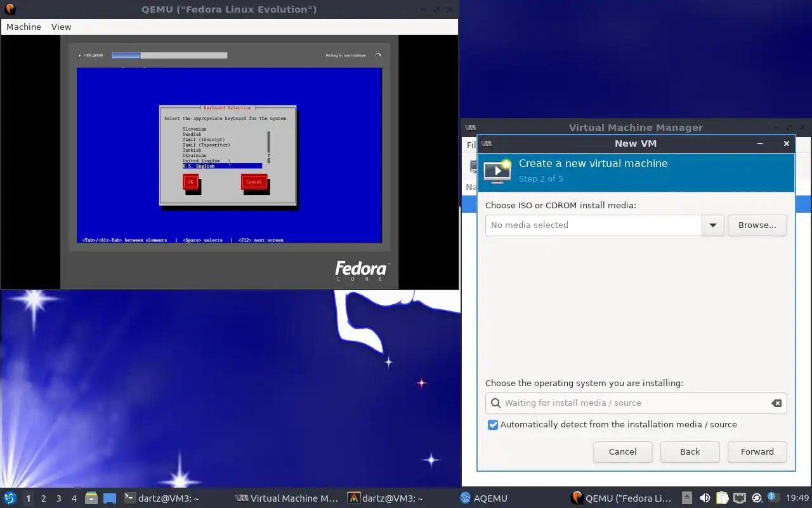This screenshot has height=508, width=812.
Task: Click the Virtual Machine Manager title bar icon
Action: pos(470,128)
